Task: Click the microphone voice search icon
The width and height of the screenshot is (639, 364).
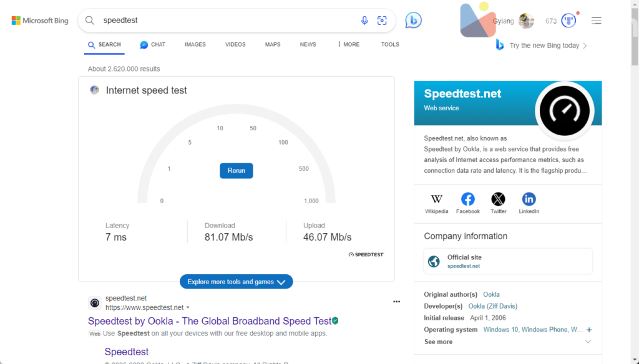Action: pyautogui.click(x=364, y=21)
